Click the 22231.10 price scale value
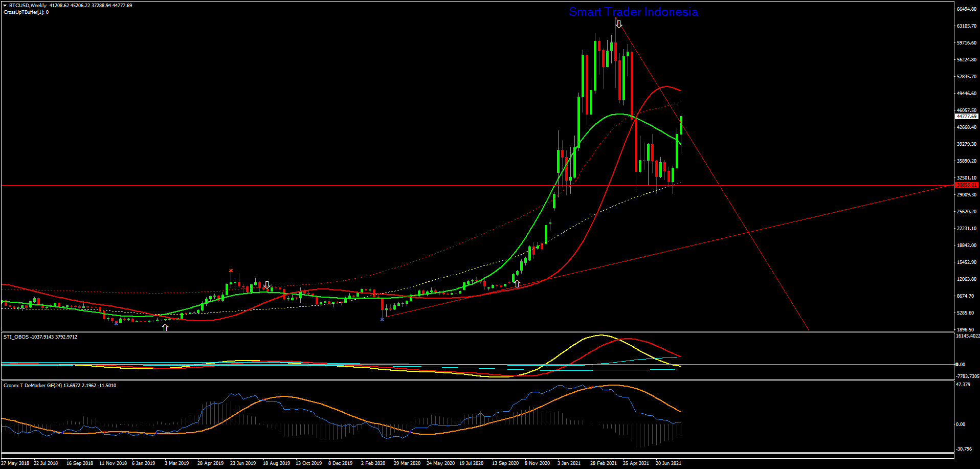Screen dimensions: 980x469 tap(967, 229)
